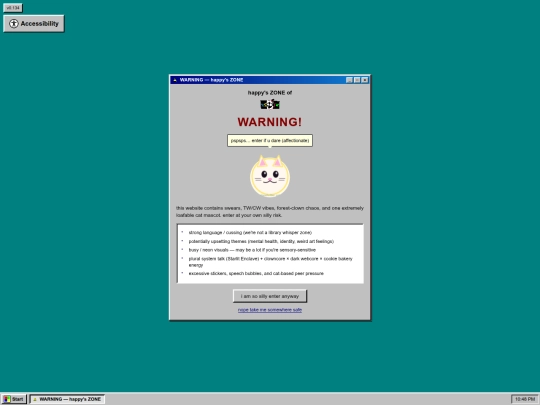Click the 'pspsps... enter if u dare' speech bubble
Image resolution: width=540 pixels, height=405 pixels.
pos(270,141)
